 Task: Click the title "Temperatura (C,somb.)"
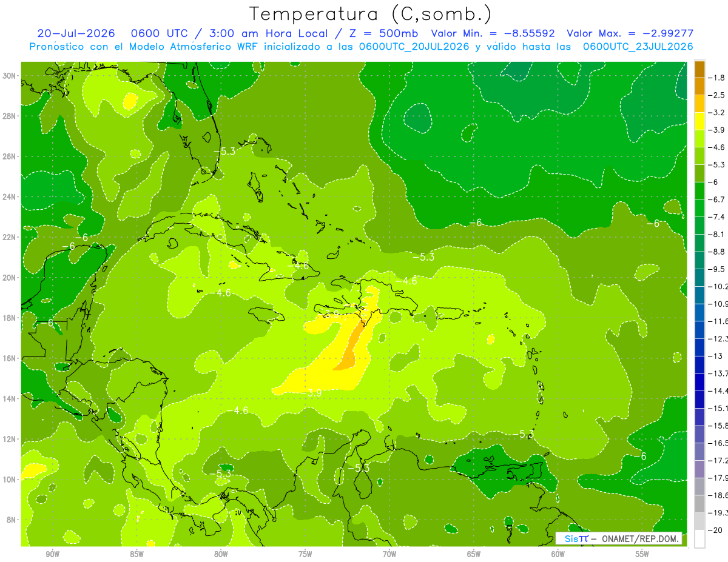tap(371, 14)
